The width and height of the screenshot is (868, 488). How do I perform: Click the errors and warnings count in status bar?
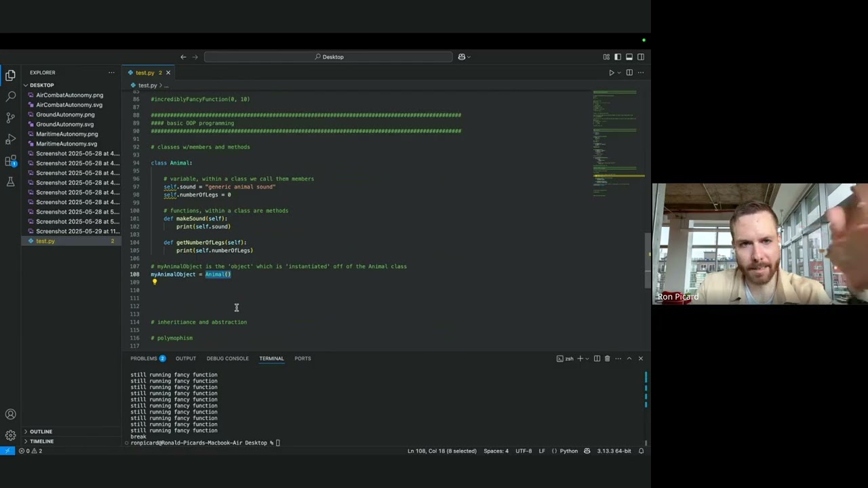point(31,451)
